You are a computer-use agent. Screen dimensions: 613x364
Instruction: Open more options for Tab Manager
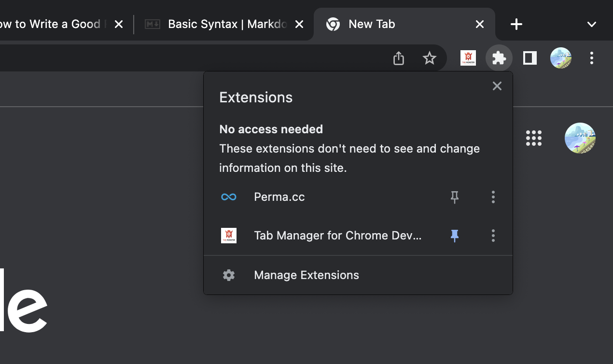(493, 236)
